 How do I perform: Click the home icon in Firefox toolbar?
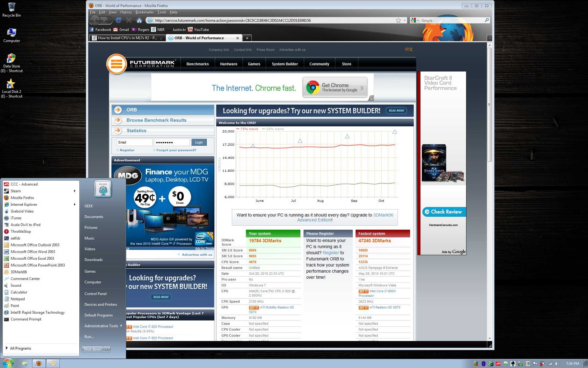[139, 20]
